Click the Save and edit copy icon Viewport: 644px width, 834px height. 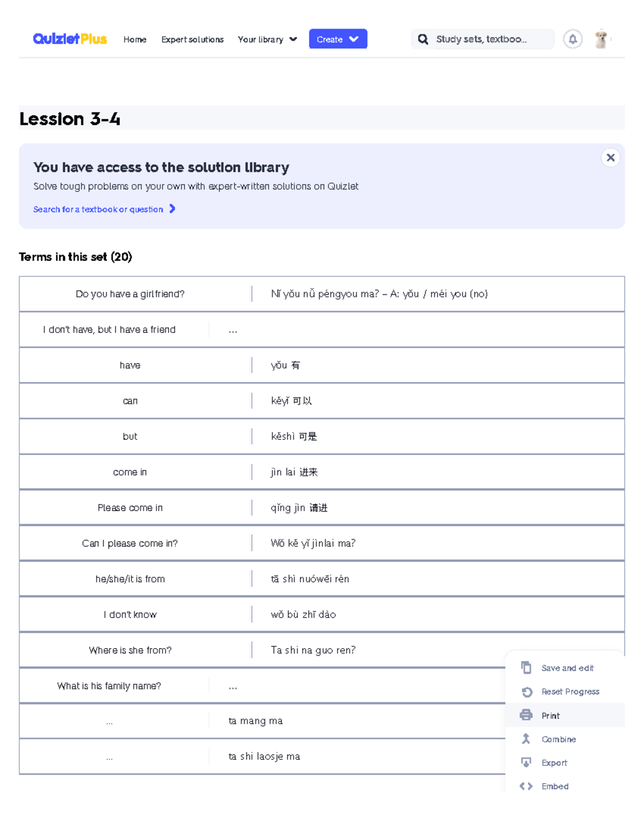click(526, 668)
